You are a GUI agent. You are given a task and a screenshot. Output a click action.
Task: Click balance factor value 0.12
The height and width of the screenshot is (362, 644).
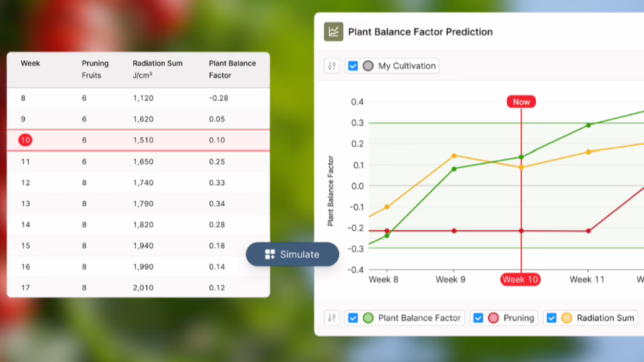(217, 288)
